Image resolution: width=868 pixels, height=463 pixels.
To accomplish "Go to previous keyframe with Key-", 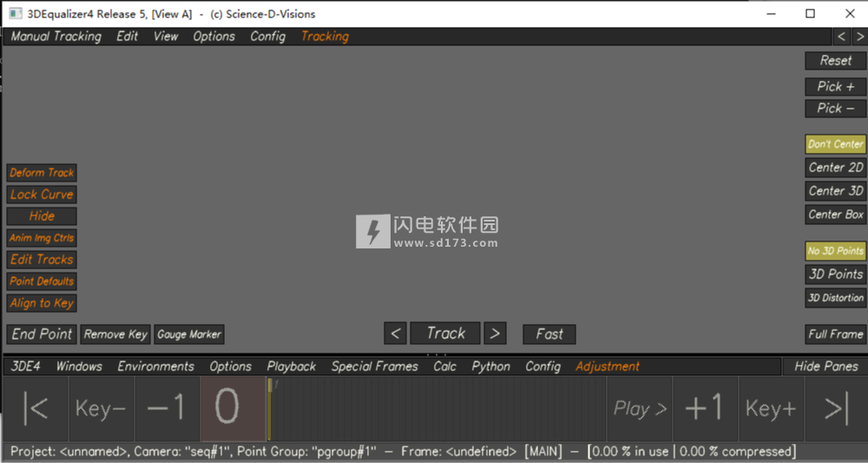I will tap(101, 409).
